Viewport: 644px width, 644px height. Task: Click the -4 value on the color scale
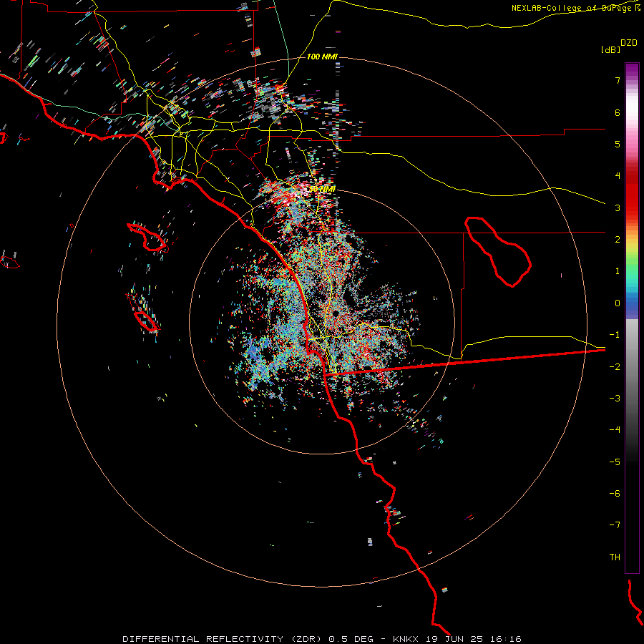[x=615, y=430]
